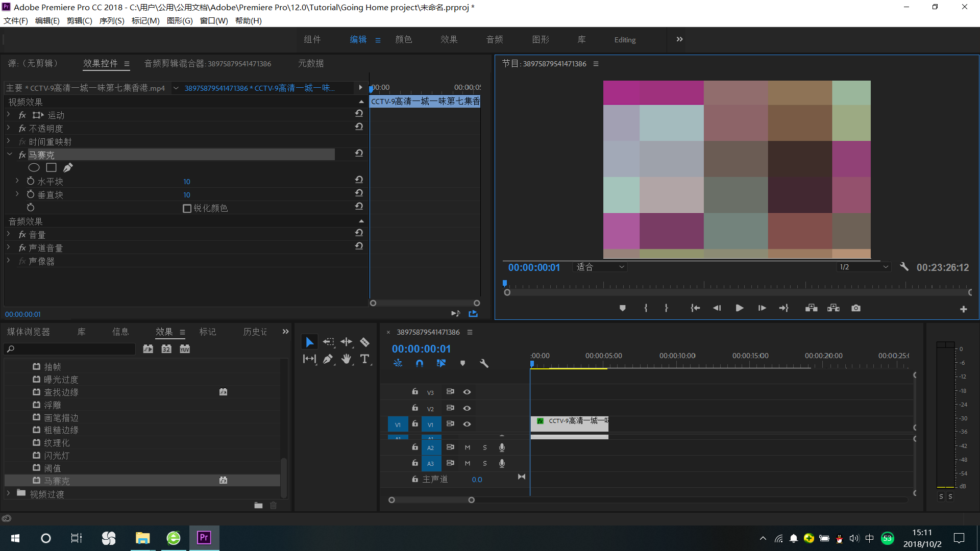
Task: Open the 媒体浏览器 panel tab
Action: 29,332
